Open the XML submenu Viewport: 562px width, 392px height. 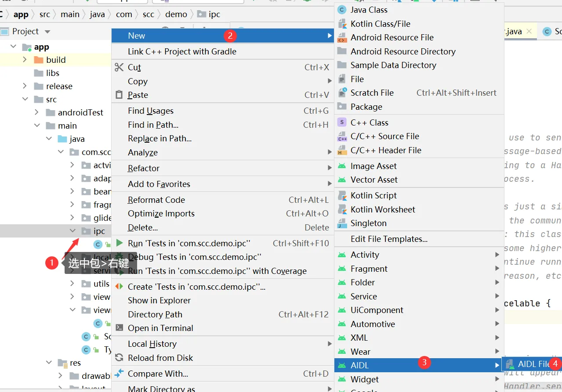418,338
